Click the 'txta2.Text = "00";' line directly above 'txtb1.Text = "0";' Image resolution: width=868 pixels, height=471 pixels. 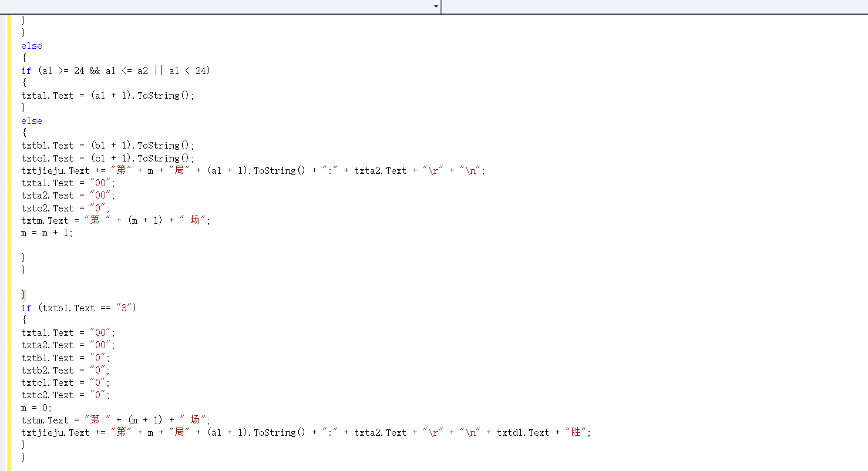click(68, 345)
